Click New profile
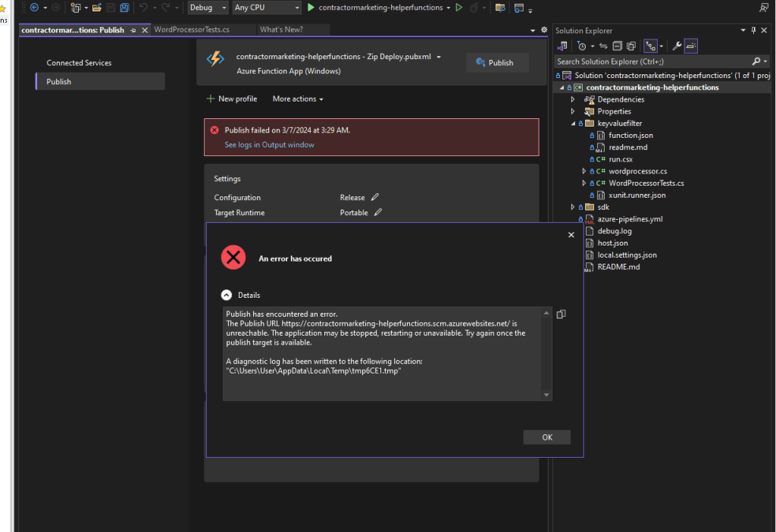 point(232,99)
